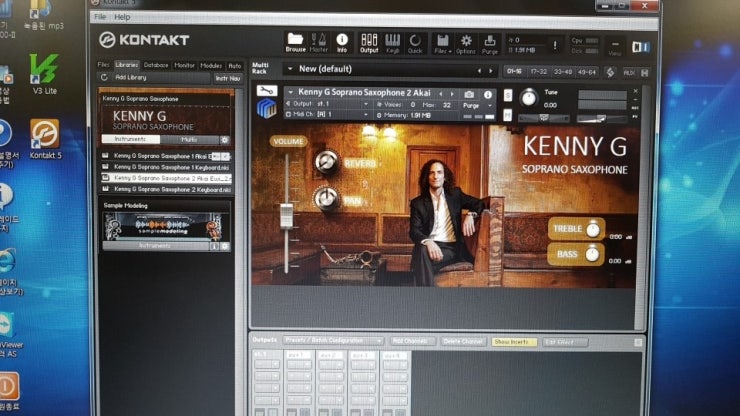Toggle the Instr Nav button
This screenshot has height=416, width=740.
227,78
